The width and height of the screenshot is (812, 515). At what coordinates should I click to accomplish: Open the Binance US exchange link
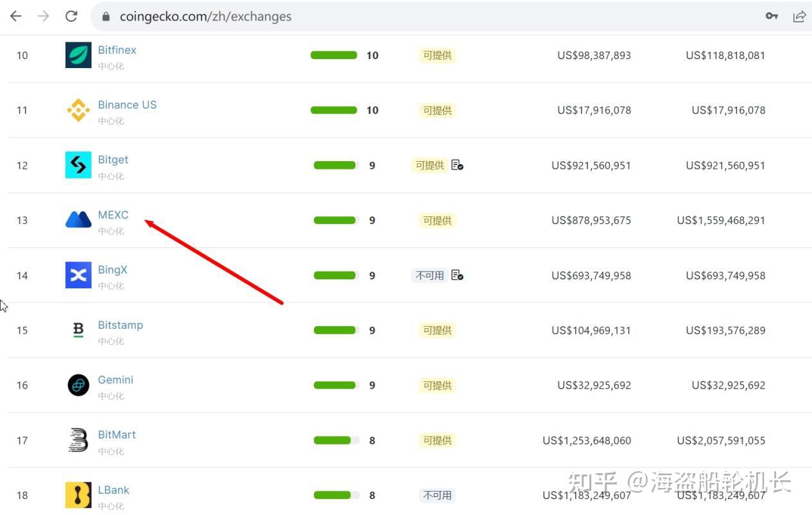(x=127, y=105)
